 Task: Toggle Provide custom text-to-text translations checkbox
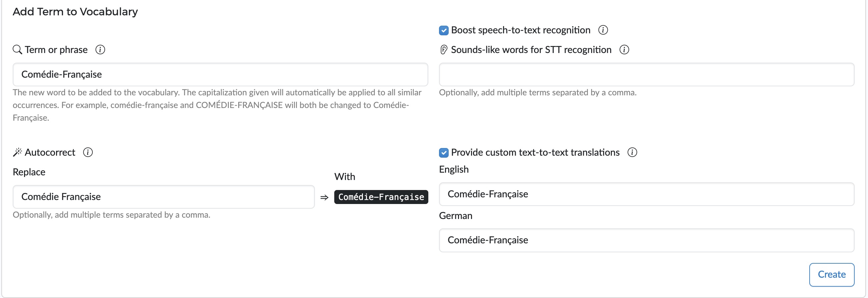coord(444,153)
